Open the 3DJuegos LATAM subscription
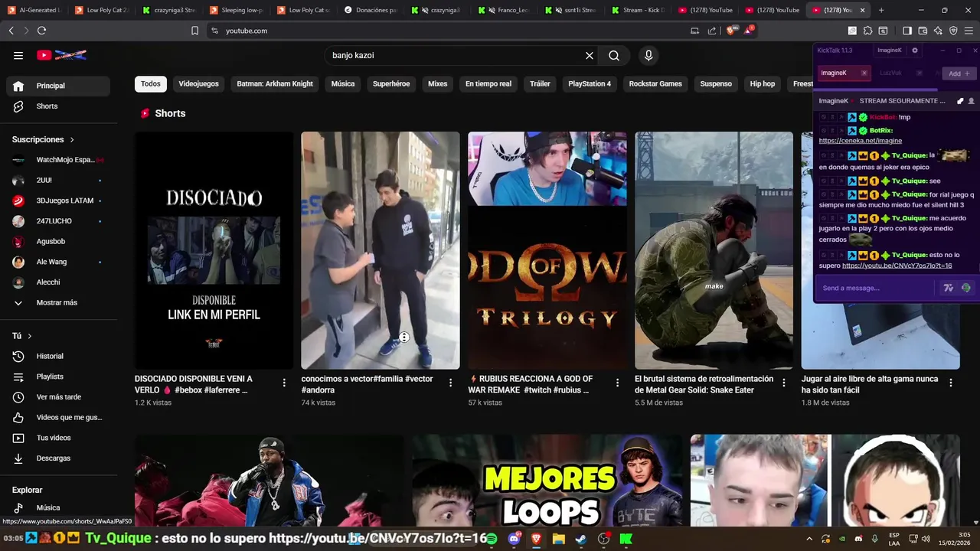 point(58,201)
